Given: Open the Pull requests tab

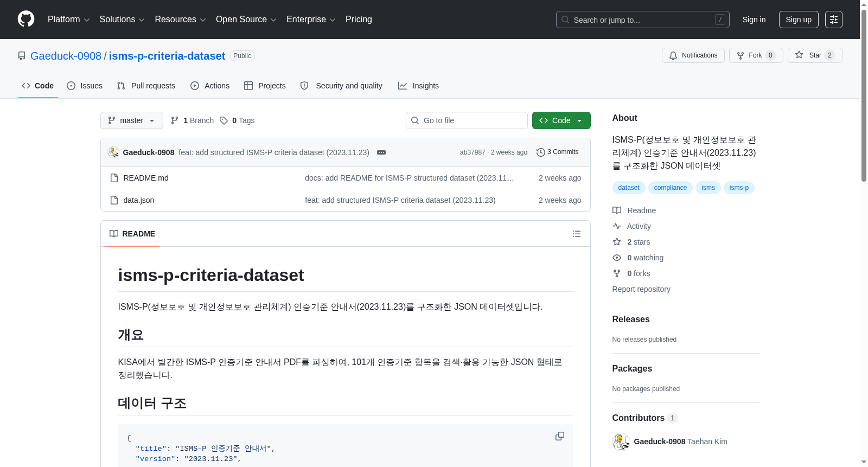Looking at the screenshot, I should click(146, 86).
